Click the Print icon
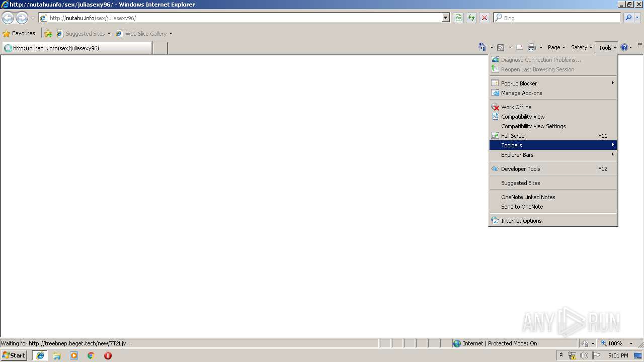Viewport: 644px width, 362px height. pyautogui.click(x=532, y=48)
